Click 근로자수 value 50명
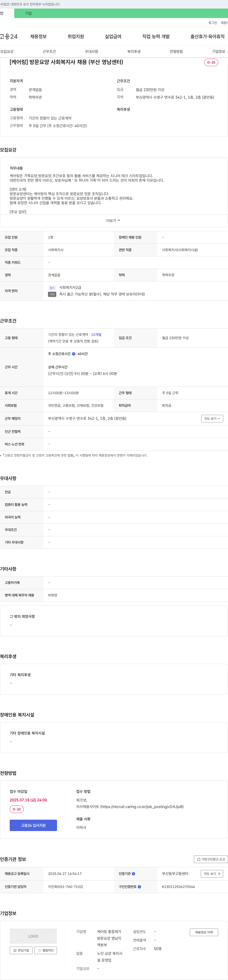 [x=158, y=949]
